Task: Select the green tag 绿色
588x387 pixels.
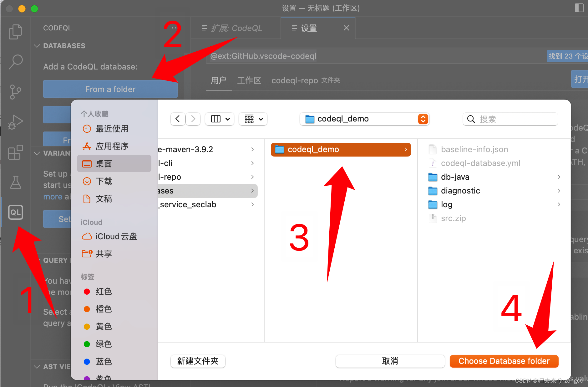Action: tap(114, 344)
